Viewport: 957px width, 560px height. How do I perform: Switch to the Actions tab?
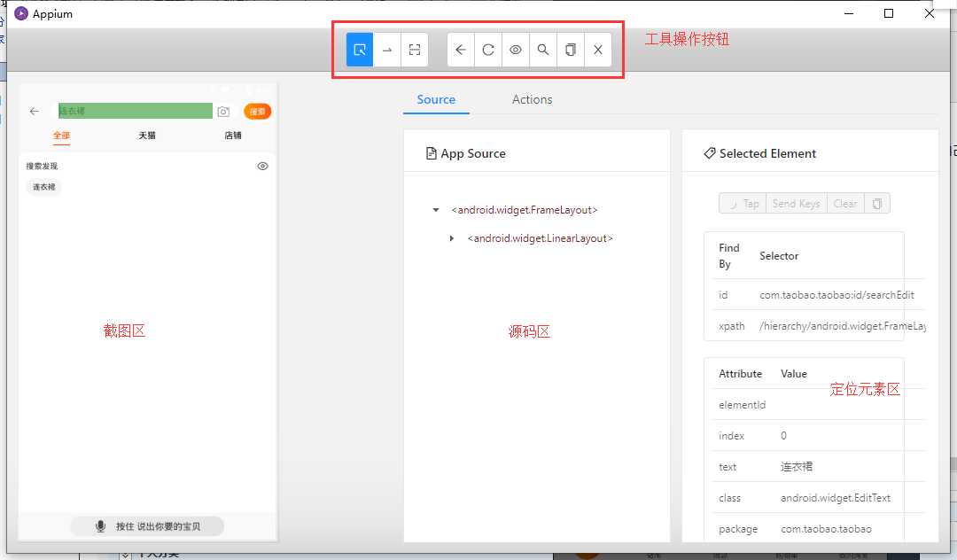click(x=533, y=99)
